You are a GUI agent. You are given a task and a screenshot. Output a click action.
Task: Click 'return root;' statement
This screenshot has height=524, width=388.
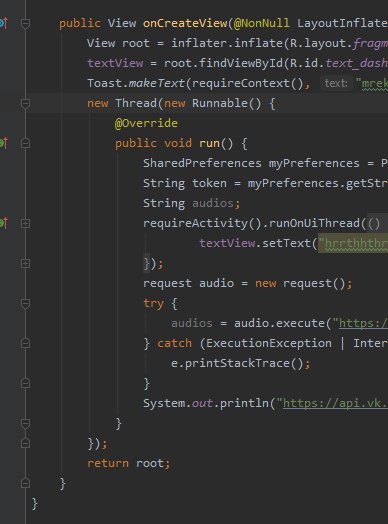[129, 464]
